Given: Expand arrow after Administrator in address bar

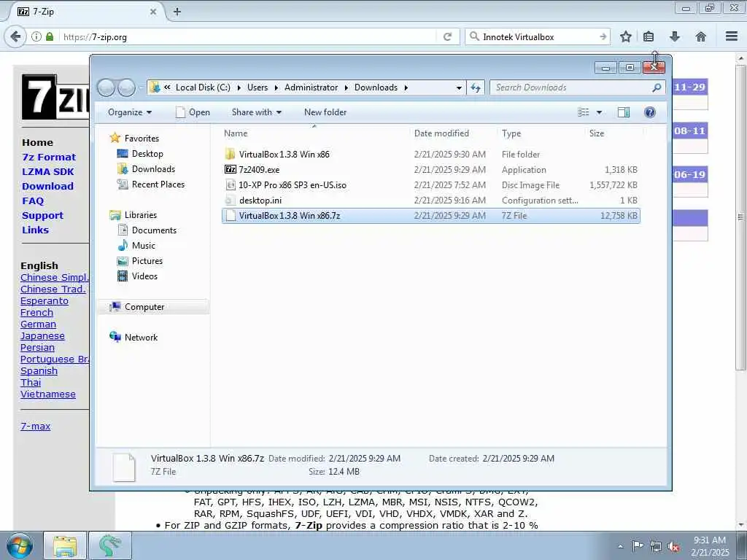Looking at the screenshot, I should (x=347, y=87).
